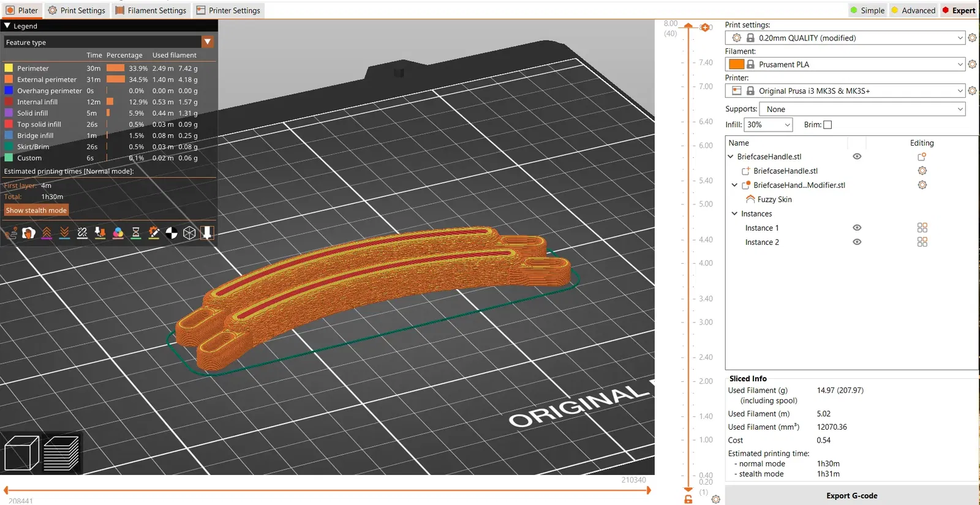Click filament orange color swatch
Screen dimensions: 980x505
[x=737, y=64]
